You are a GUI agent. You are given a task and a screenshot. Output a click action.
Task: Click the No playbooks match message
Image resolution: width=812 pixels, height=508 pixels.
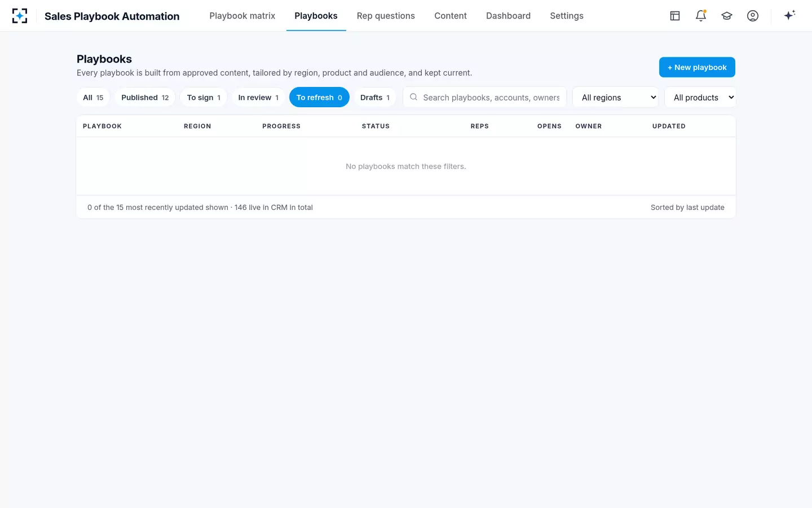(x=406, y=167)
